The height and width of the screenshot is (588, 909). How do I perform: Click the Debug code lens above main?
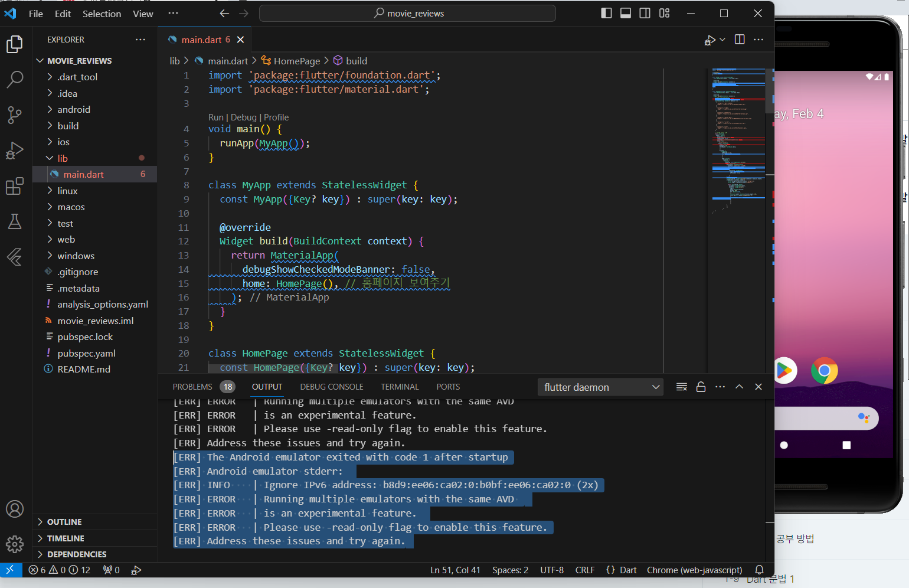244,117
